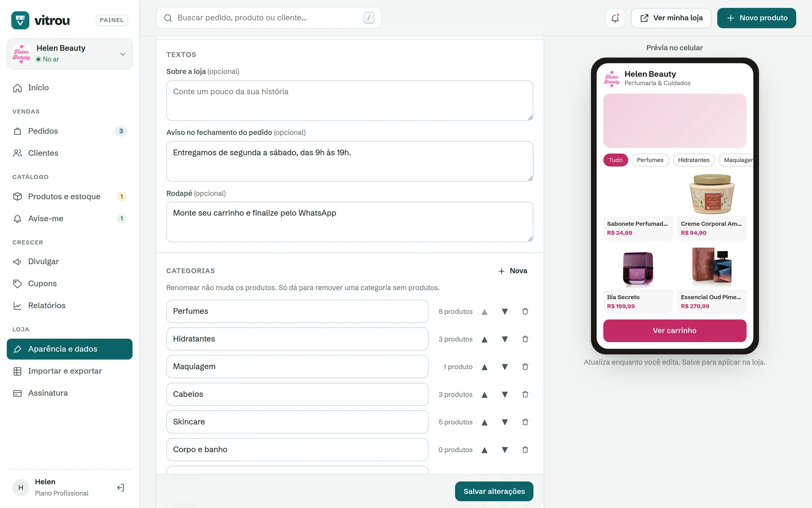This screenshot has height=508, width=812.
Task: Delete the Corpo e banho category
Action: [x=525, y=450]
